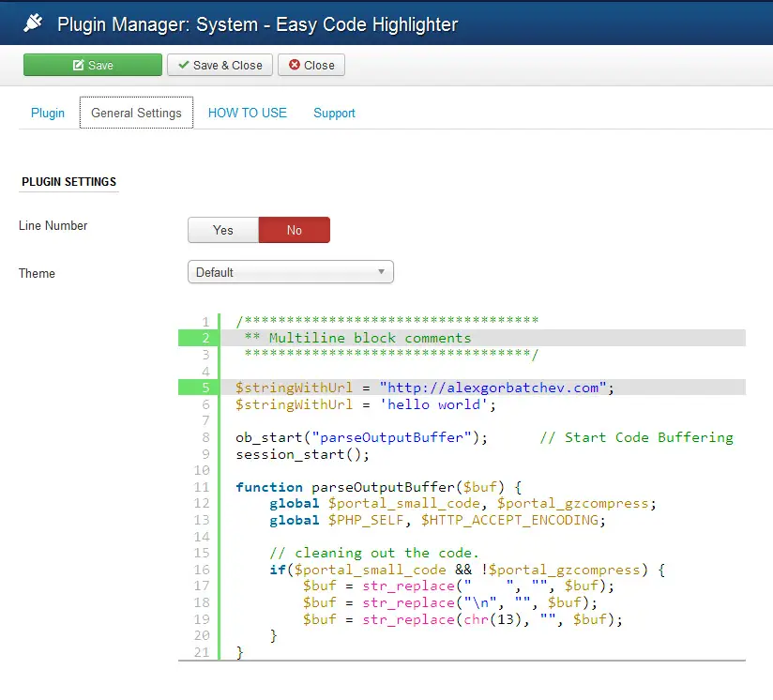Click the session_start(); line
Viewport: 773px width, 700px height.
click(302, 454)
